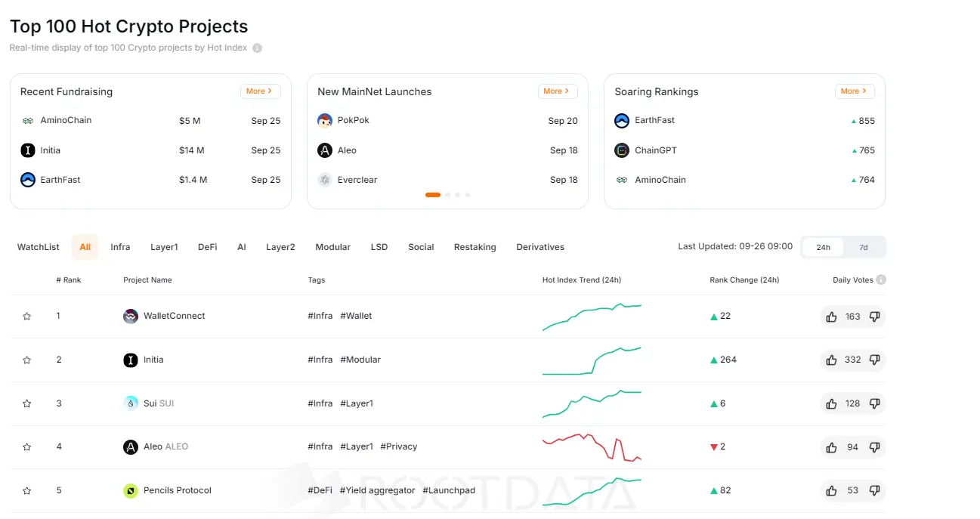980x519 pixels.
Task: Click the Everclear logo in New MainNet Launches
Action: tap(324, 180)
